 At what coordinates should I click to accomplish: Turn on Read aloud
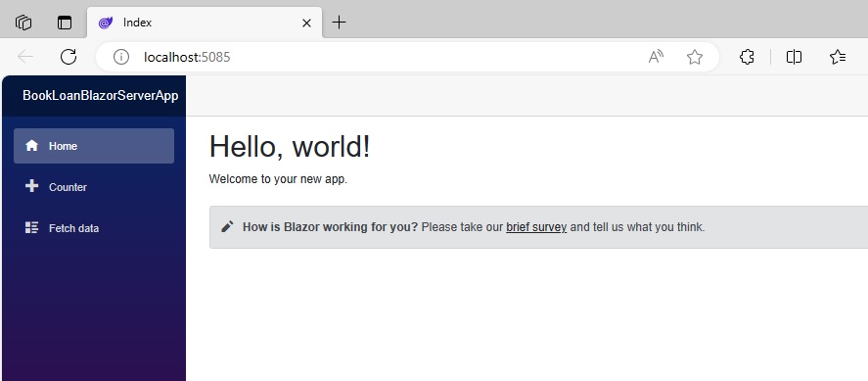656,57
